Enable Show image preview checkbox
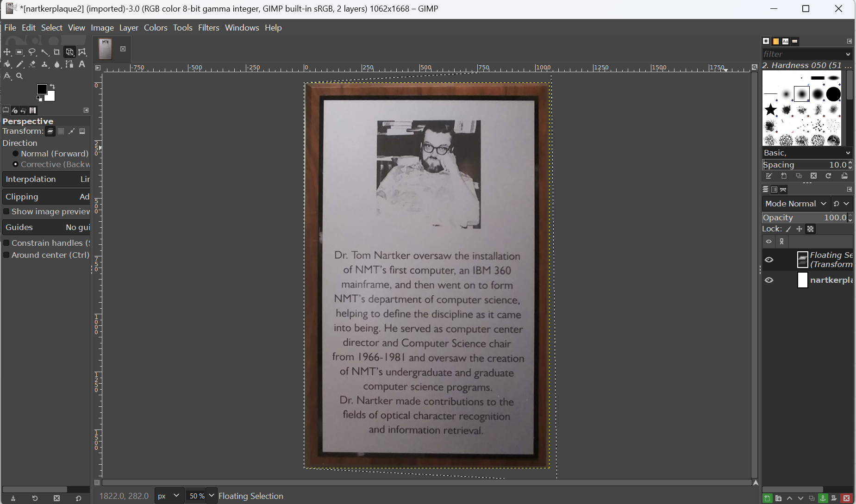 tap(6, 212)
